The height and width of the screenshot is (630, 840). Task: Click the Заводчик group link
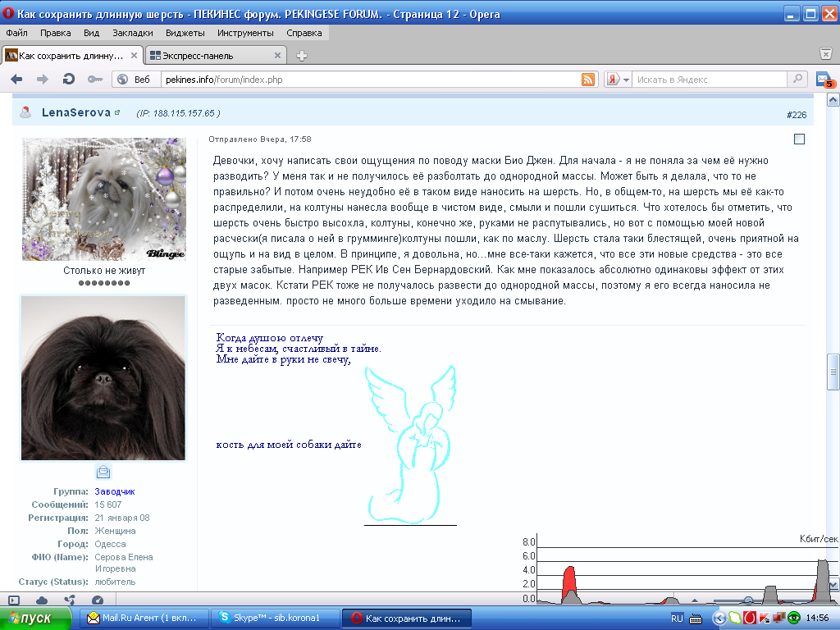point(115,491)
